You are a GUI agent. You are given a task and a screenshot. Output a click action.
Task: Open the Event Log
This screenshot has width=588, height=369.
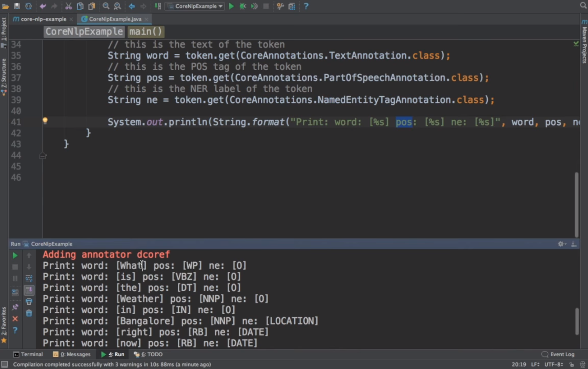point(558,354)
